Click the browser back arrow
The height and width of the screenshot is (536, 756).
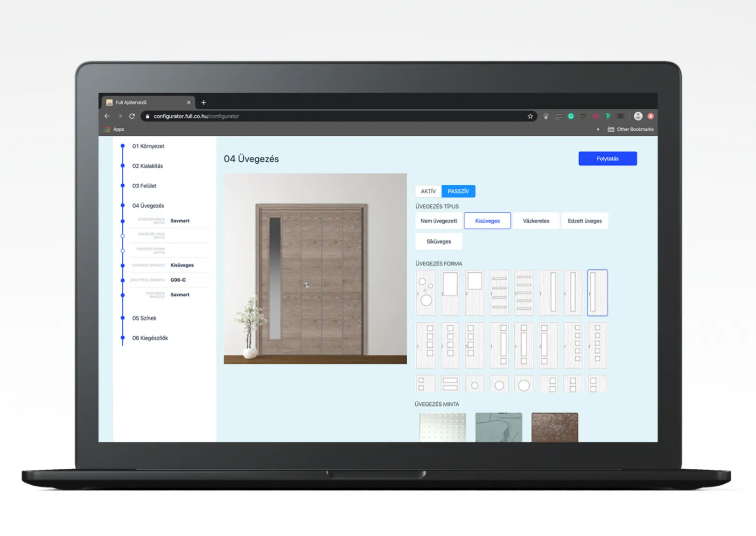click(x=107, y=116)
